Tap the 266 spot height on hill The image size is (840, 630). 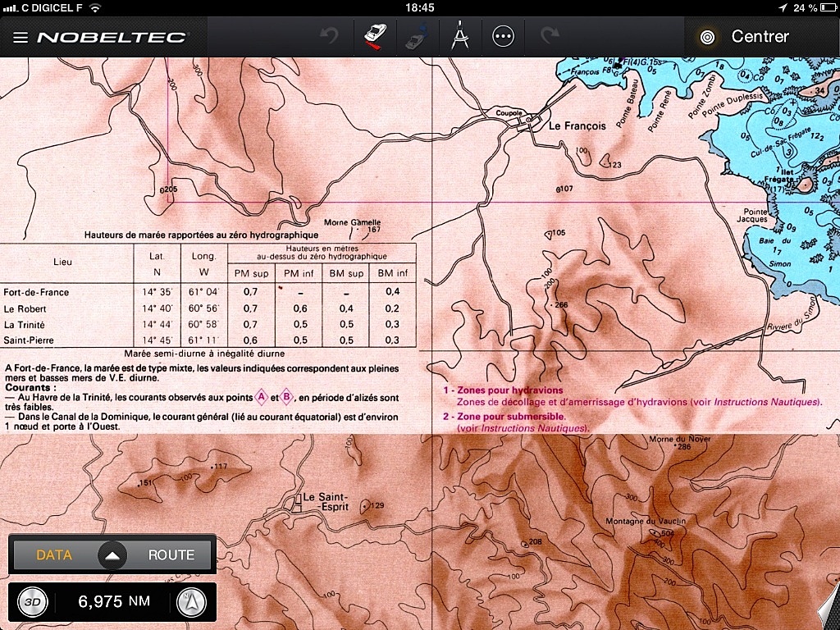[x=560, y=305]
